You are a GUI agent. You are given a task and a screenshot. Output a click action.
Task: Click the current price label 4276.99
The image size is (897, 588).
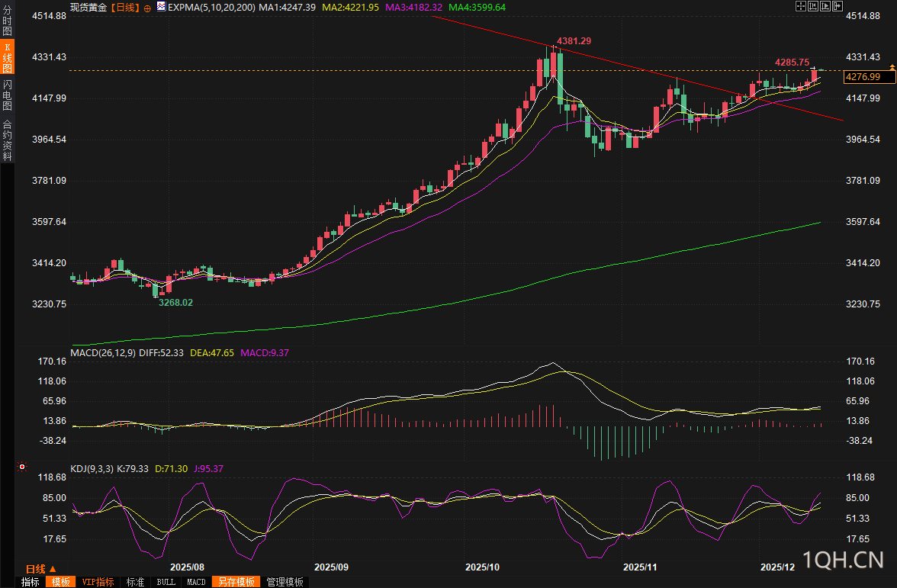coord(863,77)
